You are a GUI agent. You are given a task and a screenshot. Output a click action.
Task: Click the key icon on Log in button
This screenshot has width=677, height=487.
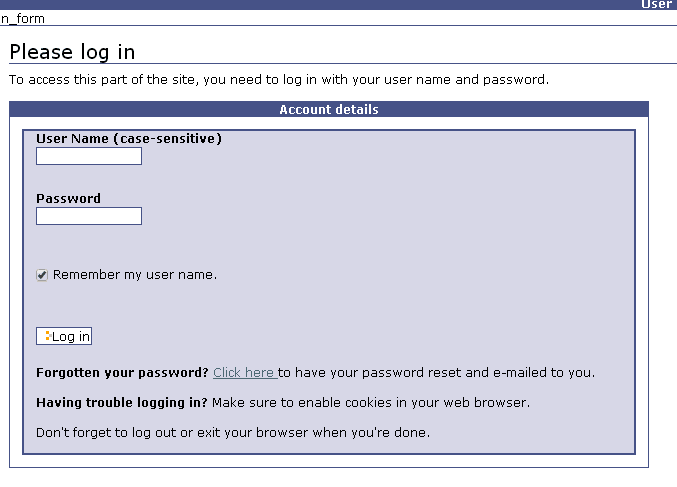click(46, 336)
